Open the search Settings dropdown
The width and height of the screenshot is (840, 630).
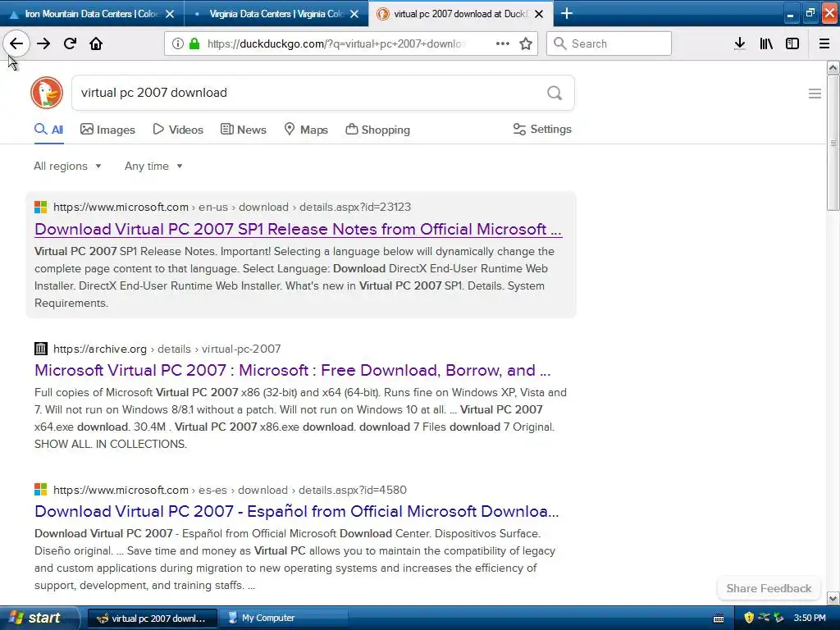pos(542,130)
